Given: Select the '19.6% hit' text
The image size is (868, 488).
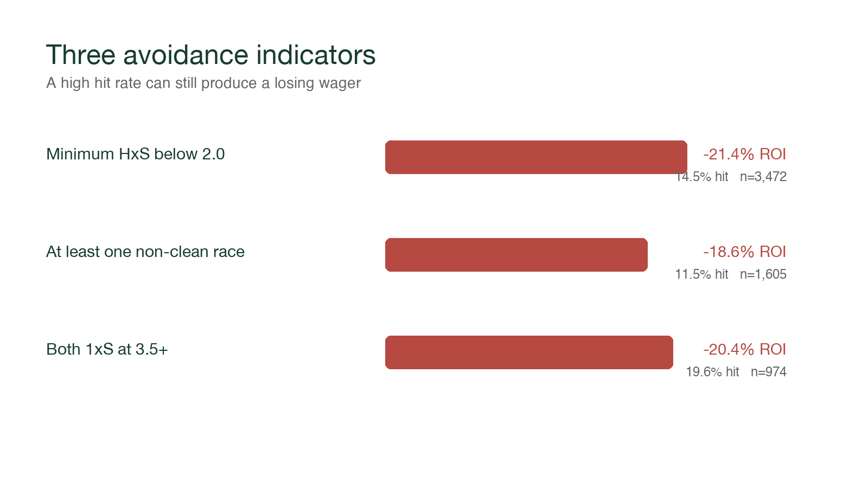Looking at the screenshot, I should pyautogui.click(x=712, y=372).
